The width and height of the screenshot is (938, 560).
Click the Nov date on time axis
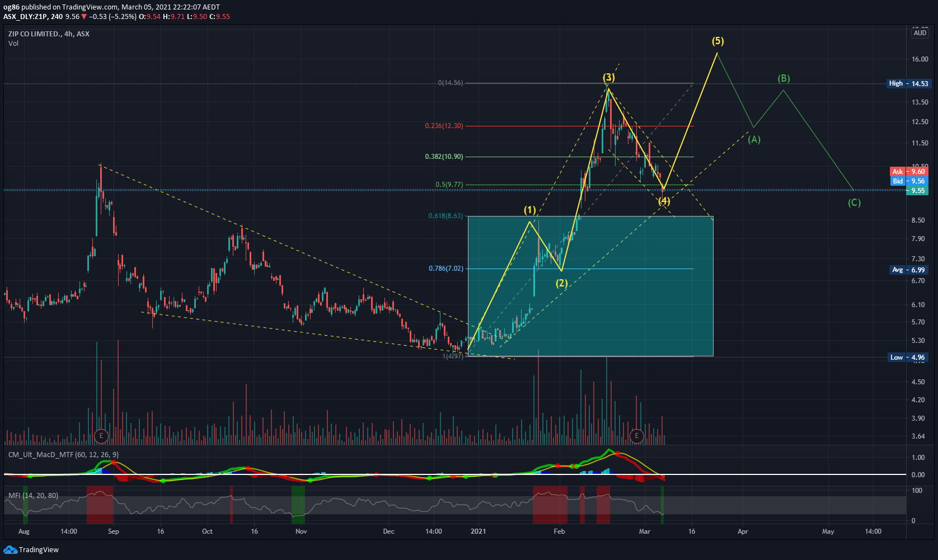pos(301,531)
